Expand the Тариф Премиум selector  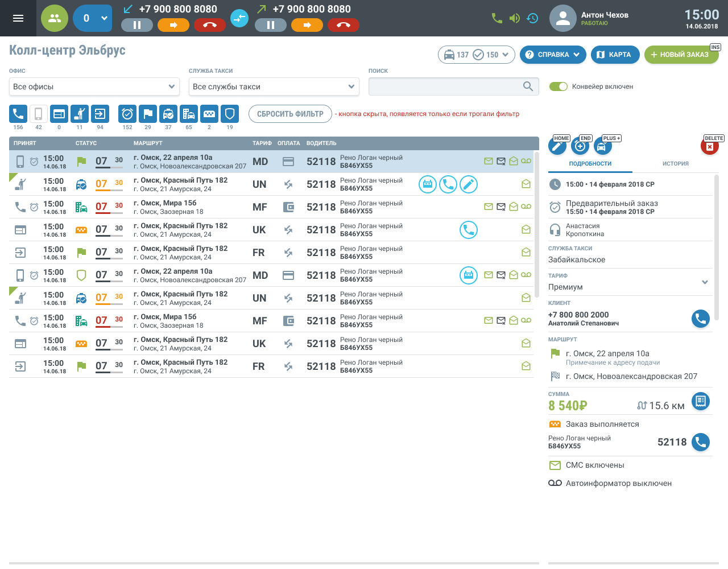pyautogui.click(x=705, y=282)
